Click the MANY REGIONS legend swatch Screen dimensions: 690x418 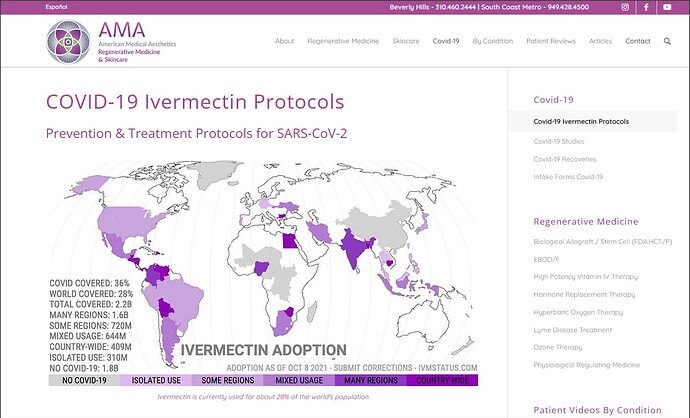(x=371, y=380)
